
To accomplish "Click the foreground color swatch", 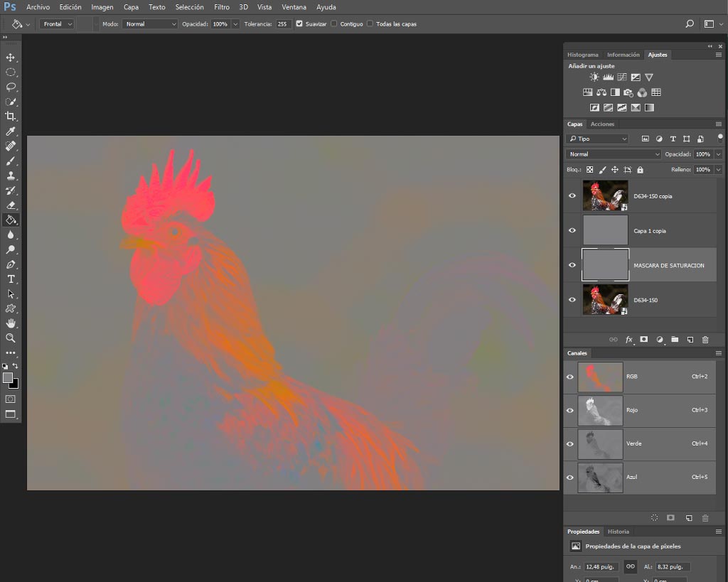I will tap(7, 378).
